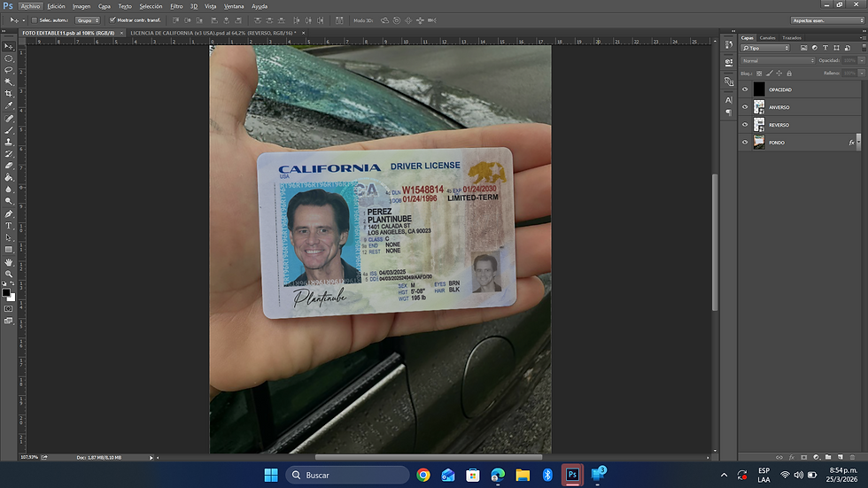Open the Layers panel options menu
This screenshot has height=488, width=868.
pos(863,37)
